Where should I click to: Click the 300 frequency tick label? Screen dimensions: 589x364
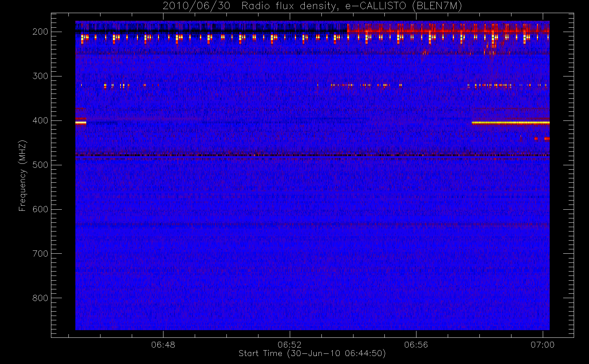click(40, 76)
